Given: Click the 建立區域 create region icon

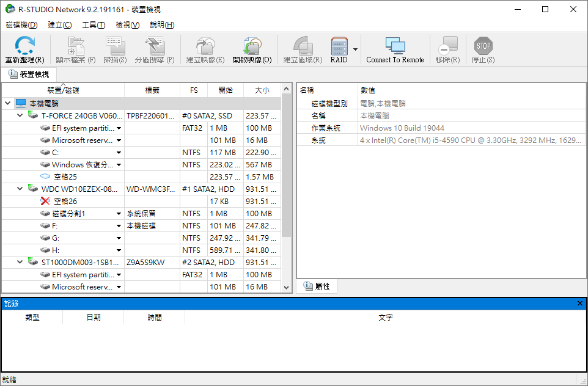Looking at the screenshot, I should [303, 46].
